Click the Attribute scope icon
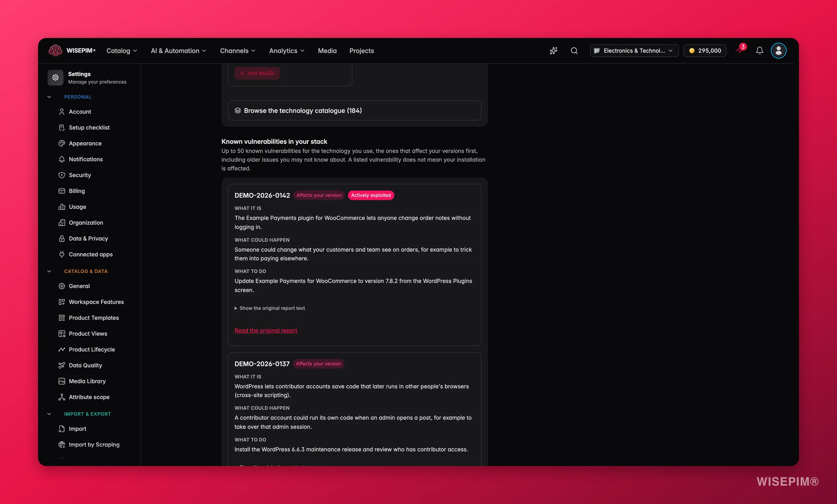Image resolution: width=837 pixels, height=504 pixels. tap(62, 397)
